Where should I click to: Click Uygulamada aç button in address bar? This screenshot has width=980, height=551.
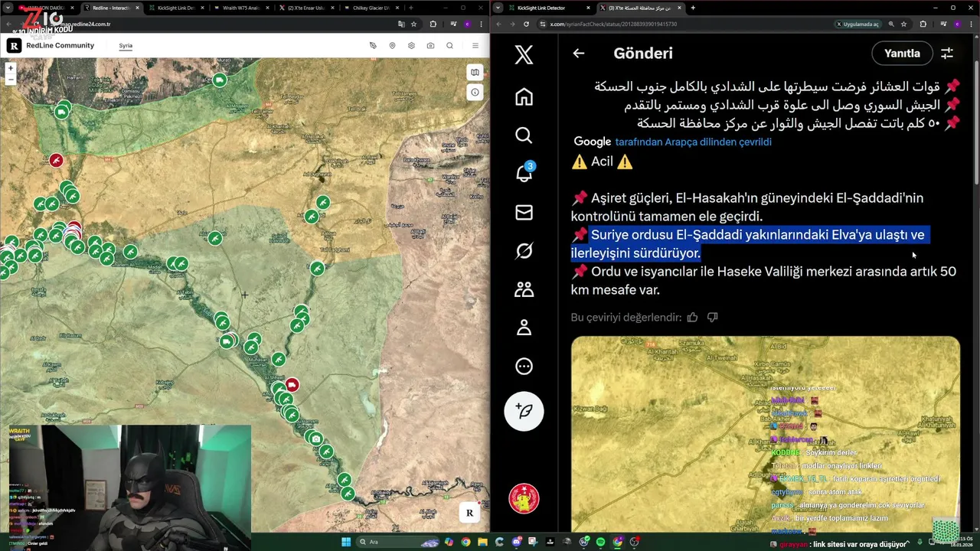click(x=857, y=24)
